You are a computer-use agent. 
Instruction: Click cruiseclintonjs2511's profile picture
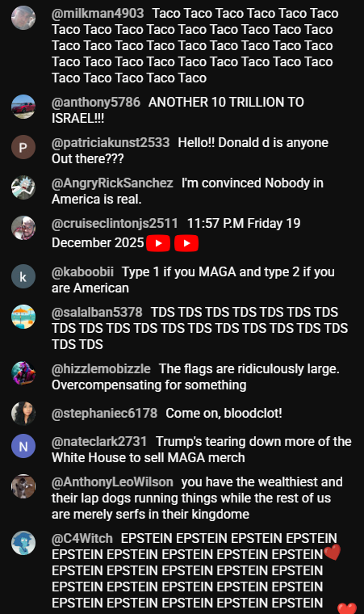click(x=23, y=228)
